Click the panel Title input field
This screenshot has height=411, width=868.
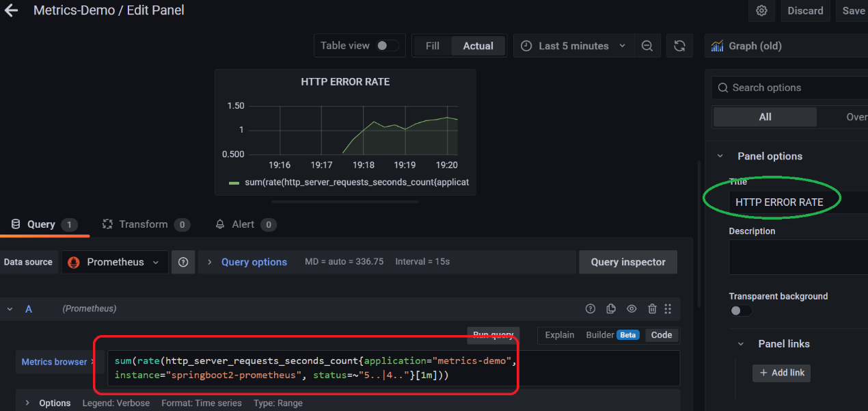click(x=798, y=202)
